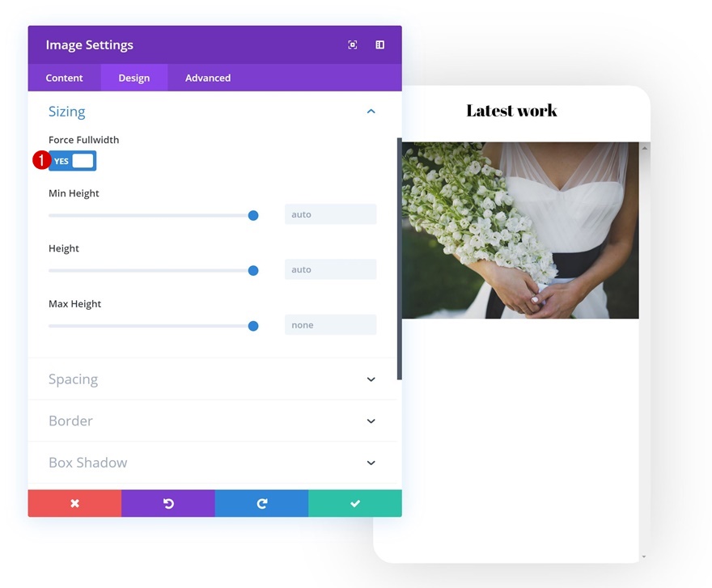Click the preview scroll up arrow
This screenshot has width=712, height=588.
644,148
